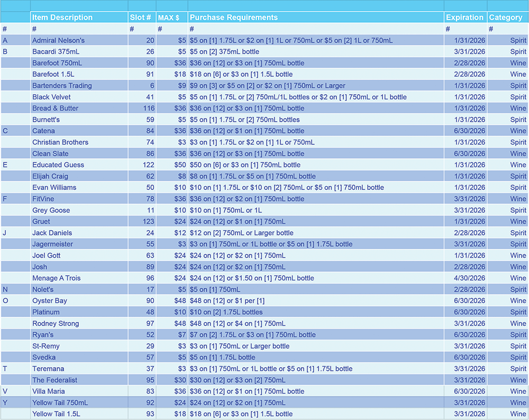Select the Yellow Tail 1.5L description cell
Screen dimensions: 529x420
(57, 414)
